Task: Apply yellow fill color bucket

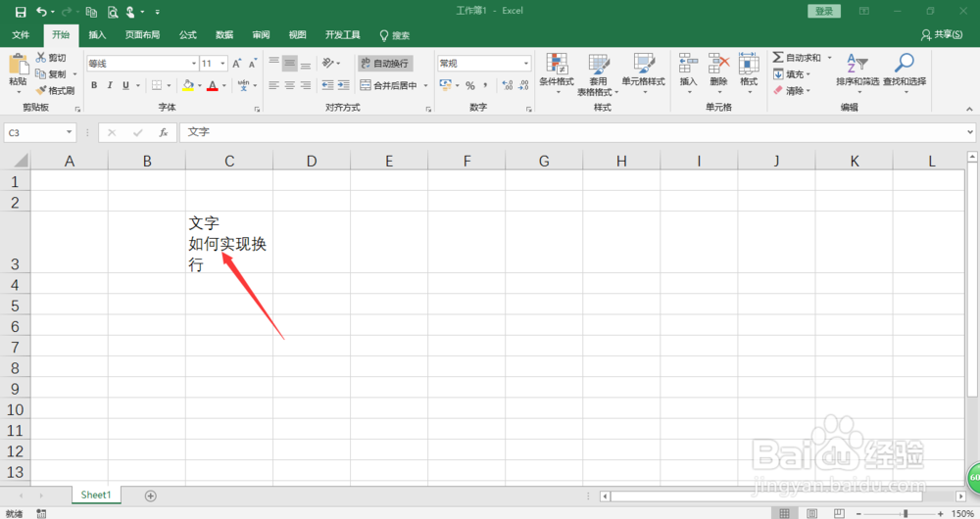Action: [188, 85]
